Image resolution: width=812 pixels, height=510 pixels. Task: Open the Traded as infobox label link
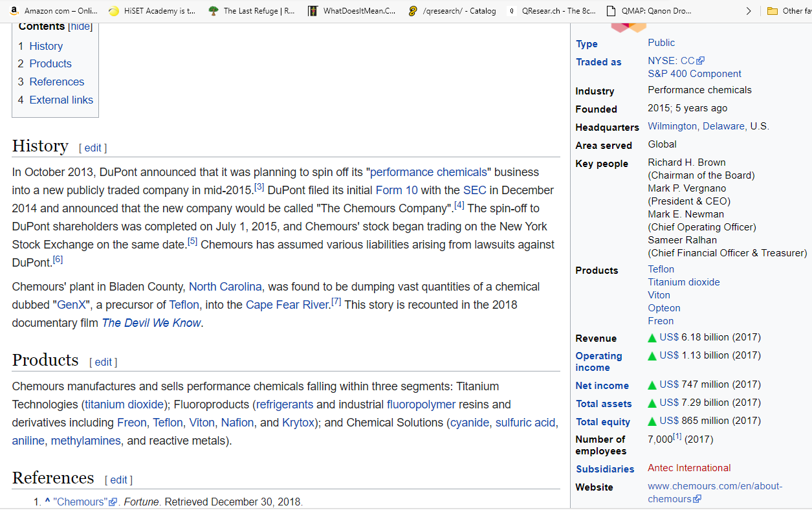point(598,62)
